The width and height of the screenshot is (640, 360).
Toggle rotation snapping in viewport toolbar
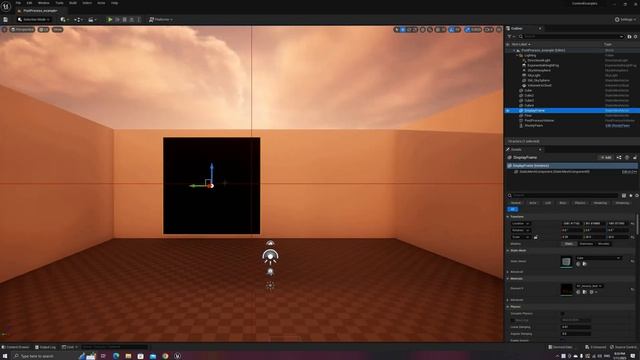pos(451,30)
